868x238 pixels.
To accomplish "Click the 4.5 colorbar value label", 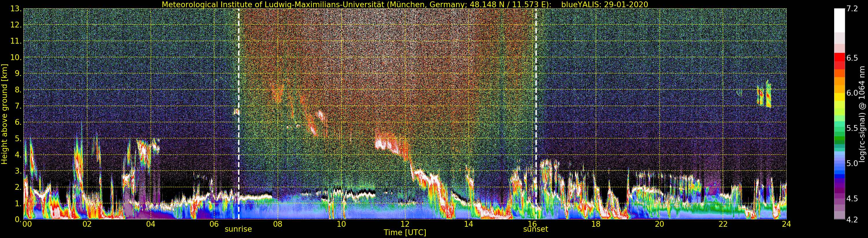I will tap(852, 198).
